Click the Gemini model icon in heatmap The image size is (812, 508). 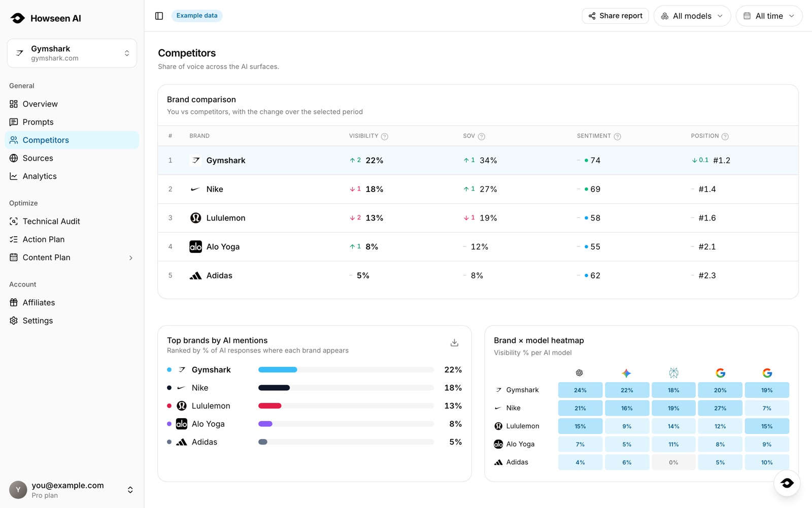coord(626,373)
